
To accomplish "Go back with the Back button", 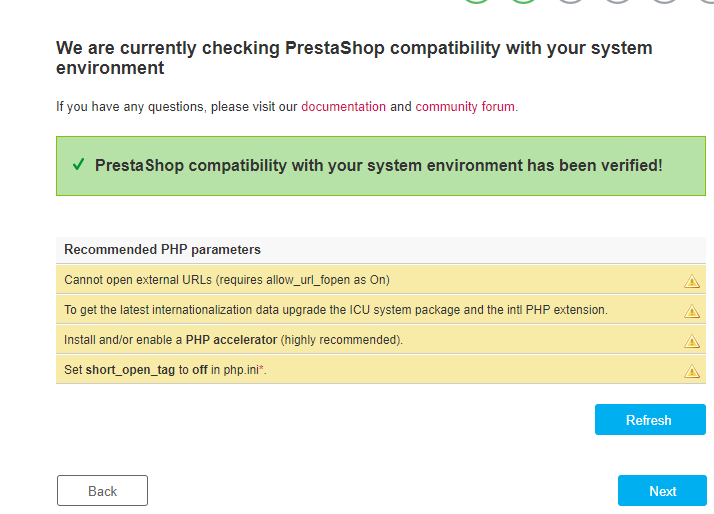I will click(x=102, y=491).
